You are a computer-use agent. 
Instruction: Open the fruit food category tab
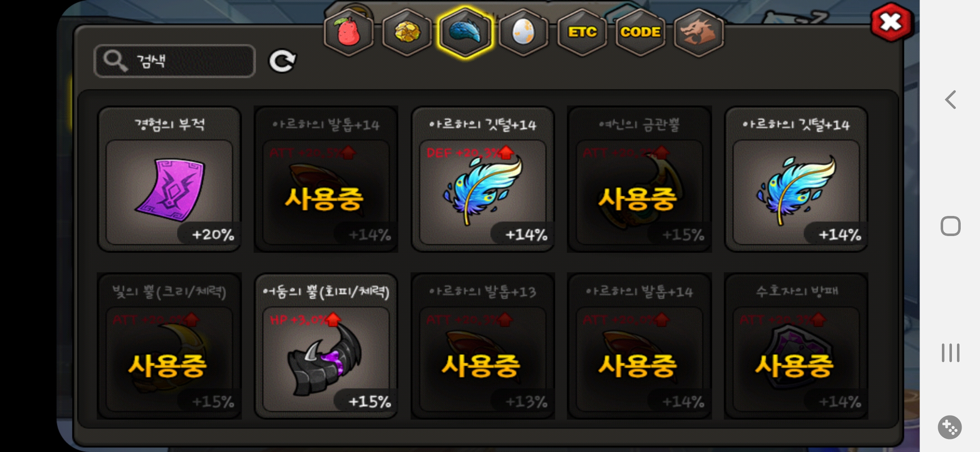[348, 32]
